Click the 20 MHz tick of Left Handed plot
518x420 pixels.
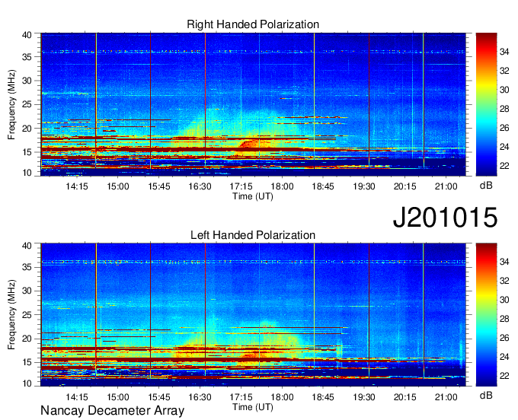(27, 339)
